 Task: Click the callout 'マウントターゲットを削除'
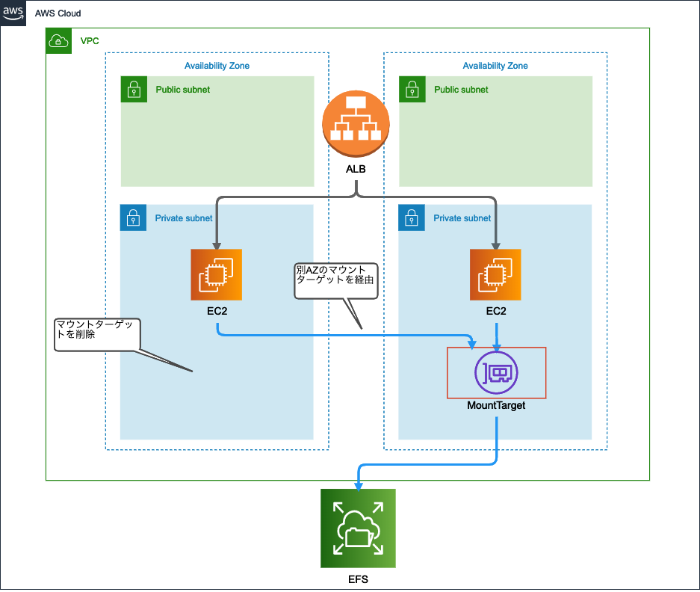pos(97,334)
